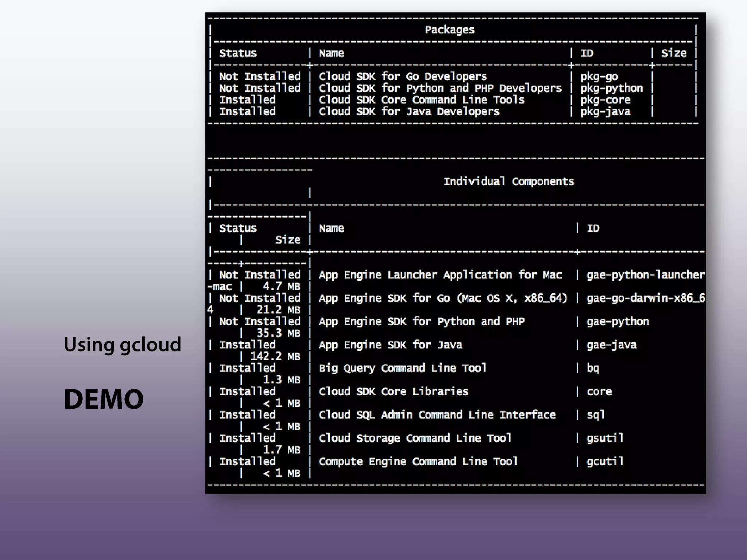Click the 142.2 MB size value
Image resolution: width=747 pixels, height=560 pixels.
[x=275, y=357]
